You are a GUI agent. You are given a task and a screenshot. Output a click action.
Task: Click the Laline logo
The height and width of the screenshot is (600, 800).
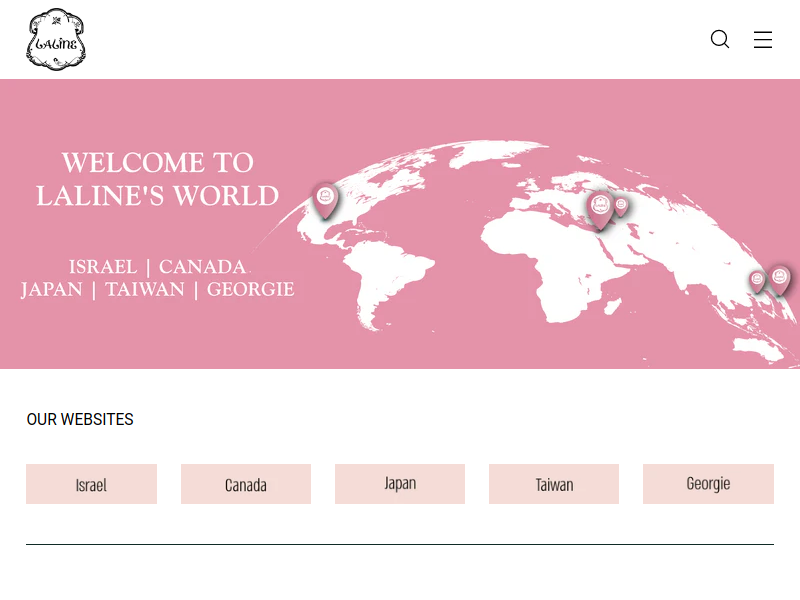(56, 39)
